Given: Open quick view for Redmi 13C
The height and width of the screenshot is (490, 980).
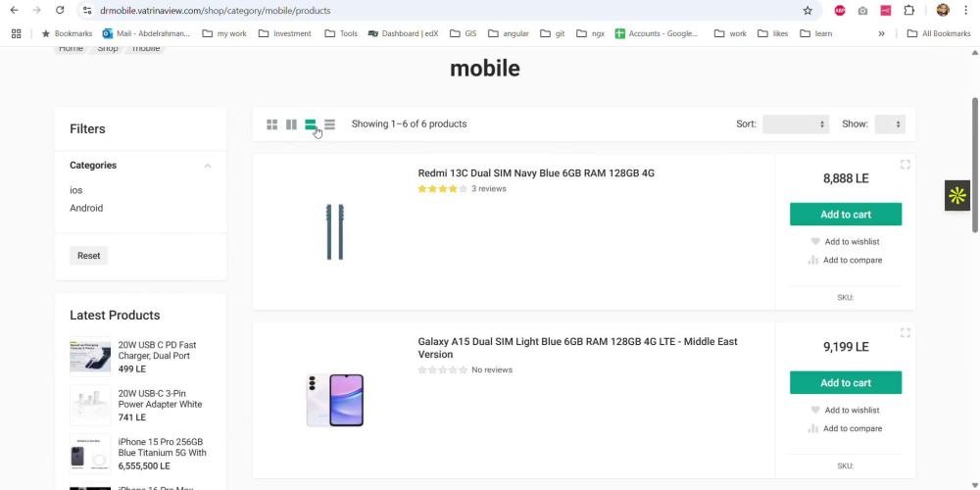Looking at the screenshot, I should tap(905, 165).
